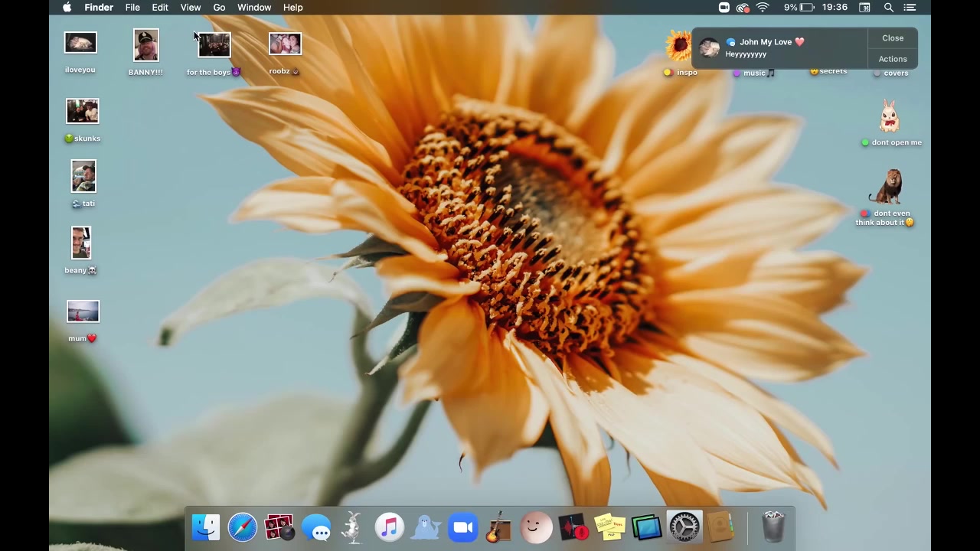Open the Go menu

click(x=219, y=7)
